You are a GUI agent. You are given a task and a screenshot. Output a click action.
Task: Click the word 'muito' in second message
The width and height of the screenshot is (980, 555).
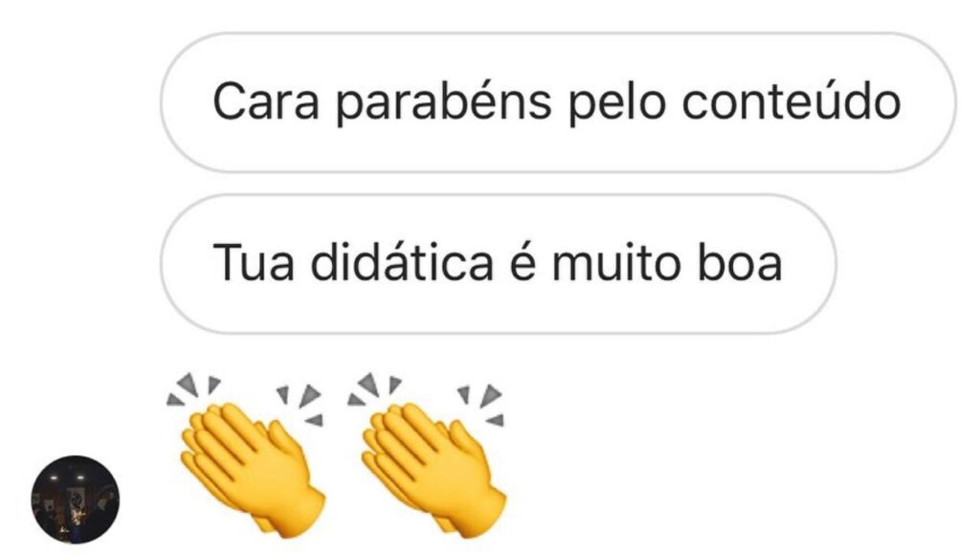615,262
